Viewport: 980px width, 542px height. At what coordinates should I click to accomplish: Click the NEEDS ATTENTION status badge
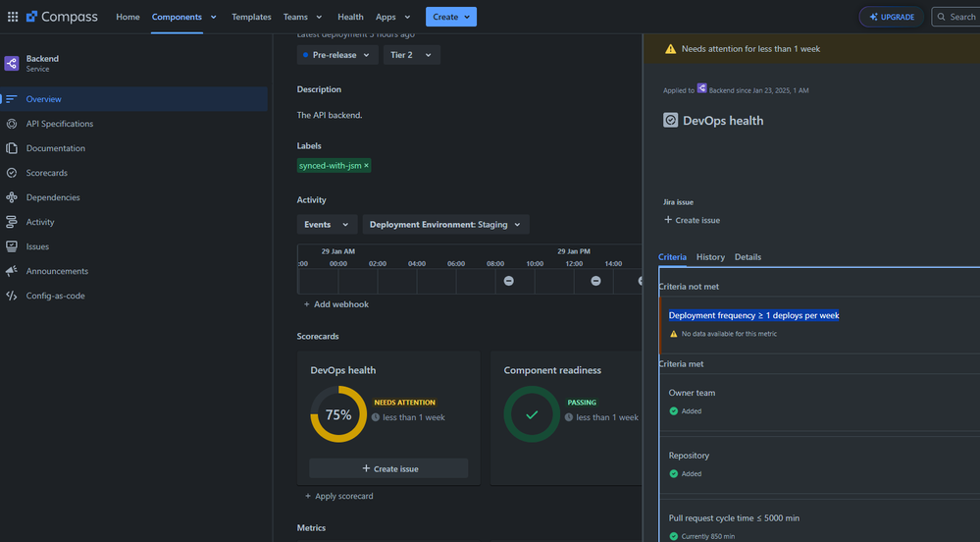(405, 403)
